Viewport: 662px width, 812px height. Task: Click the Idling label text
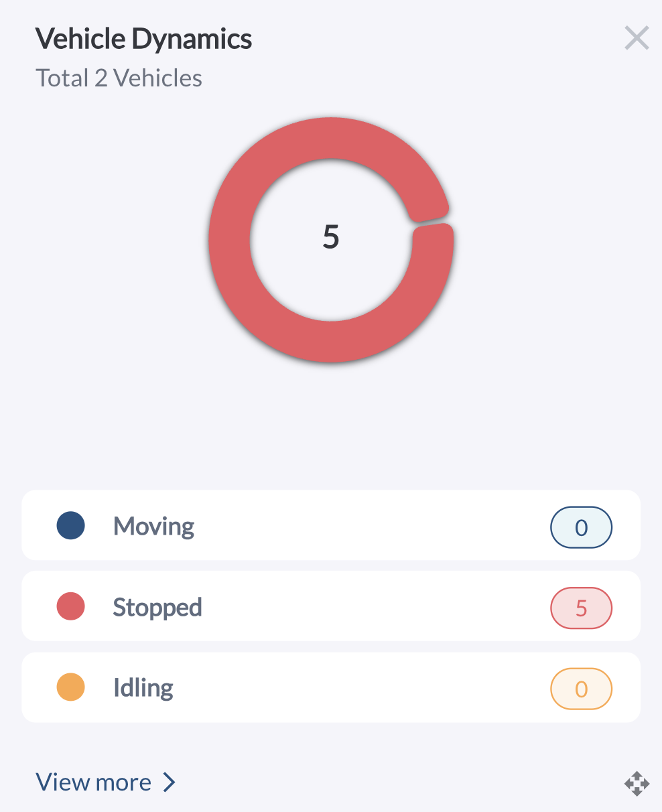point(143,688)
